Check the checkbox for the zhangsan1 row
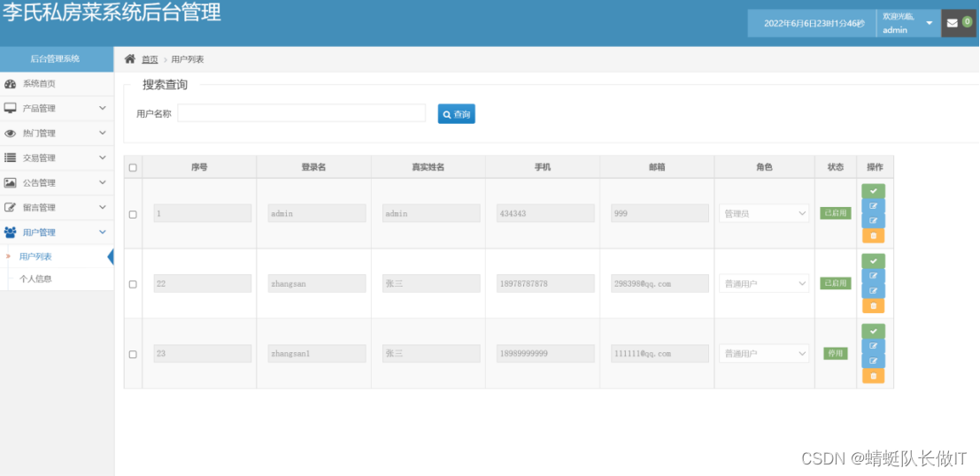The height and width of the screenshot is (476, 980). 133,354
